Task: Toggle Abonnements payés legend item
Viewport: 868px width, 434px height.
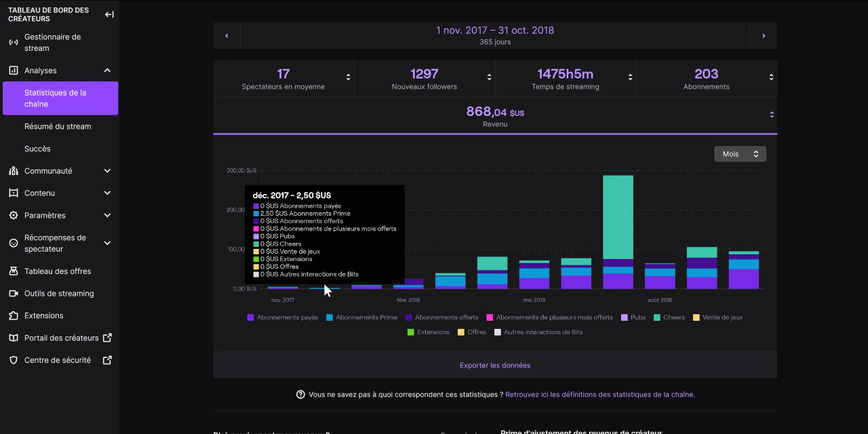Action: [x=282, y=317]
